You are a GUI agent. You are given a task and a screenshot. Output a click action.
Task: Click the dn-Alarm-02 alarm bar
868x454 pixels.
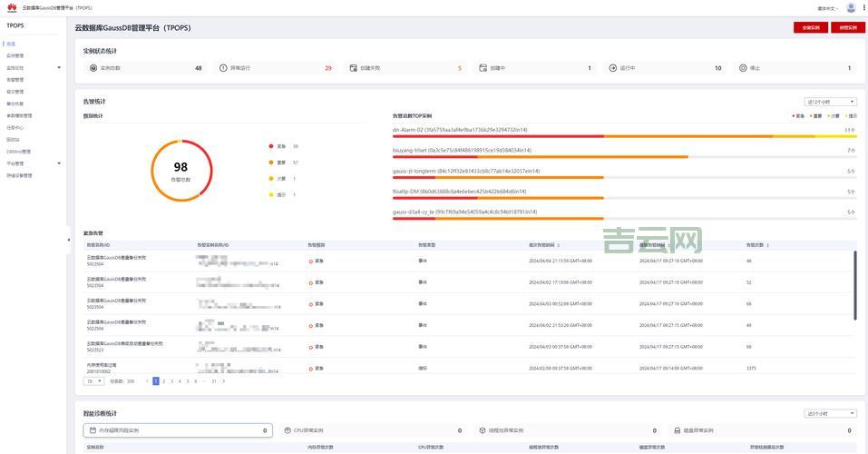click(x=624, y=136)
